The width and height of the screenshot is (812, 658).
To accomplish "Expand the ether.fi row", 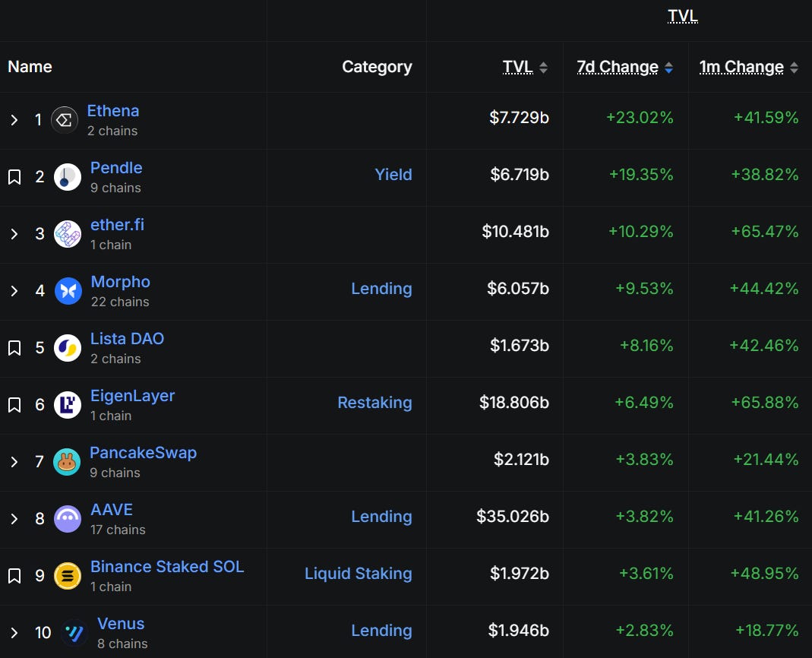I will point(14,234).
